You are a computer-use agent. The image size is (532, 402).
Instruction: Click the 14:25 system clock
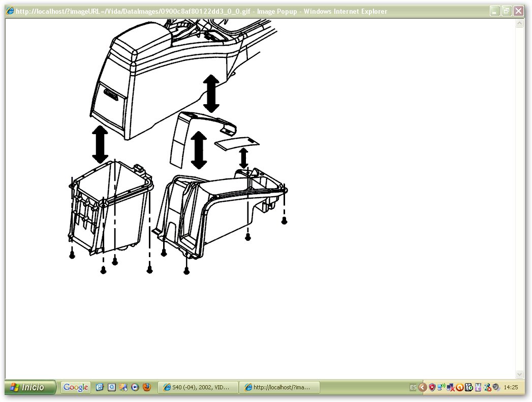(511, 387)
